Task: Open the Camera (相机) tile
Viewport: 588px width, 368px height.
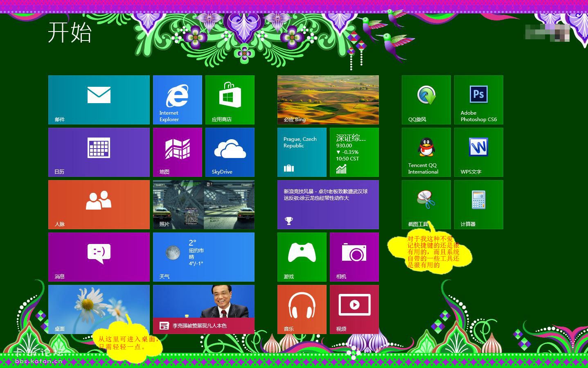Action: (354, 257)
